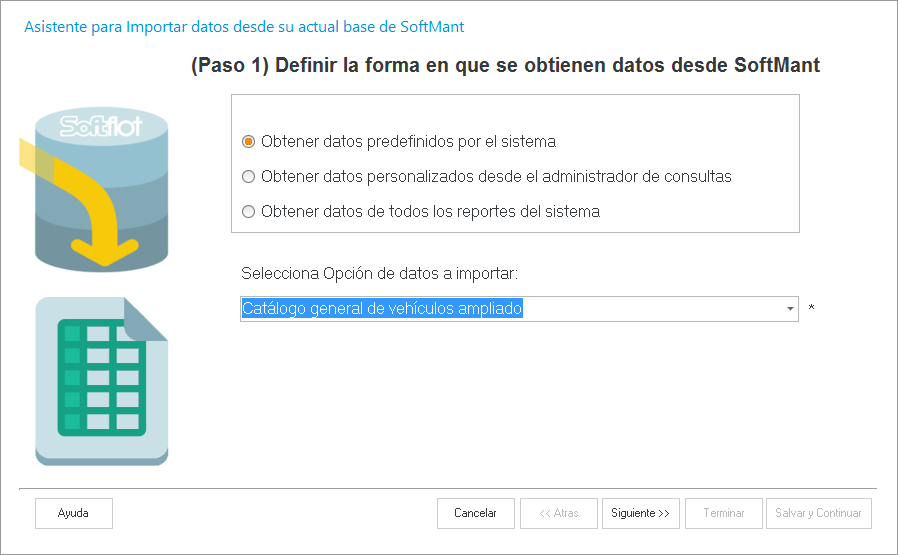
Task: Click the Softflot logo text on database
Action: [102, 127]
